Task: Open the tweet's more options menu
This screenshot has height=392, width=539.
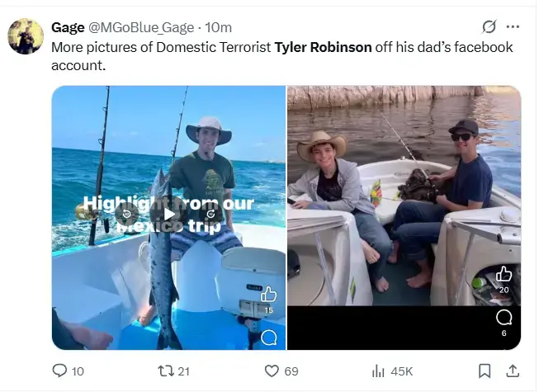Action: [x=513, y=27]
